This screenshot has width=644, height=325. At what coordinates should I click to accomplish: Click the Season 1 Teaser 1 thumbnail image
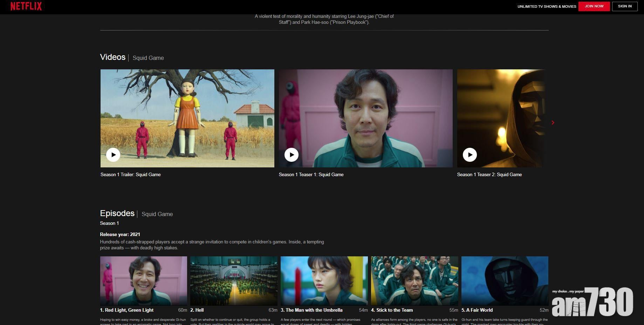click(x=365, y=112)
